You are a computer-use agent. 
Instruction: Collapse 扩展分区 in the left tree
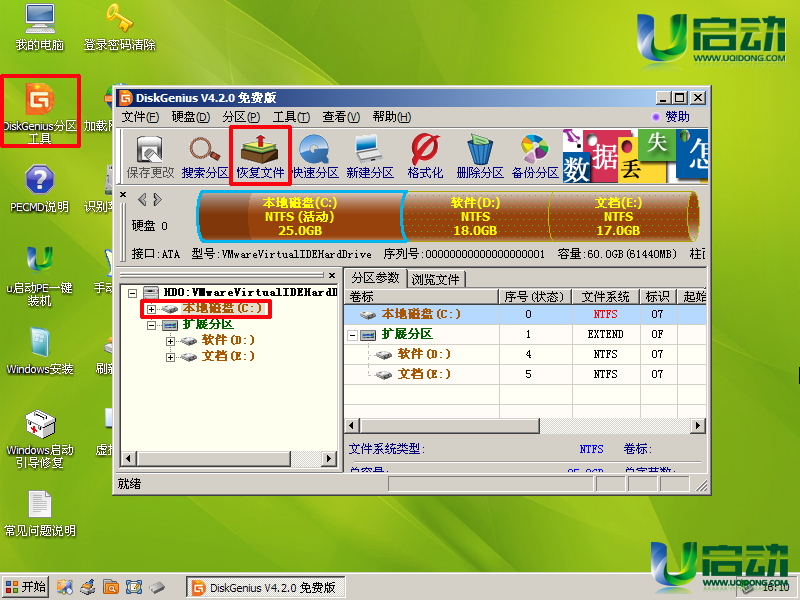(x=152, y=325)
